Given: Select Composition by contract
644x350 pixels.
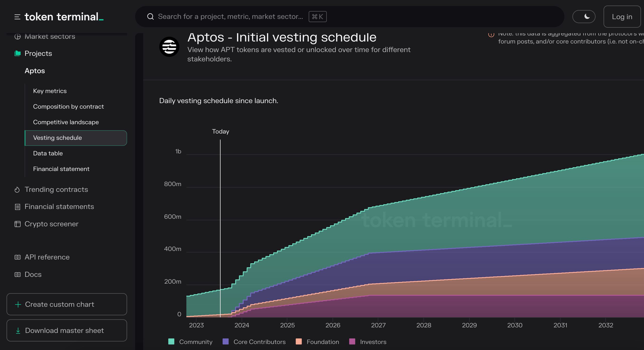Looking at the screenshot, I should click(x=68, y=107).
